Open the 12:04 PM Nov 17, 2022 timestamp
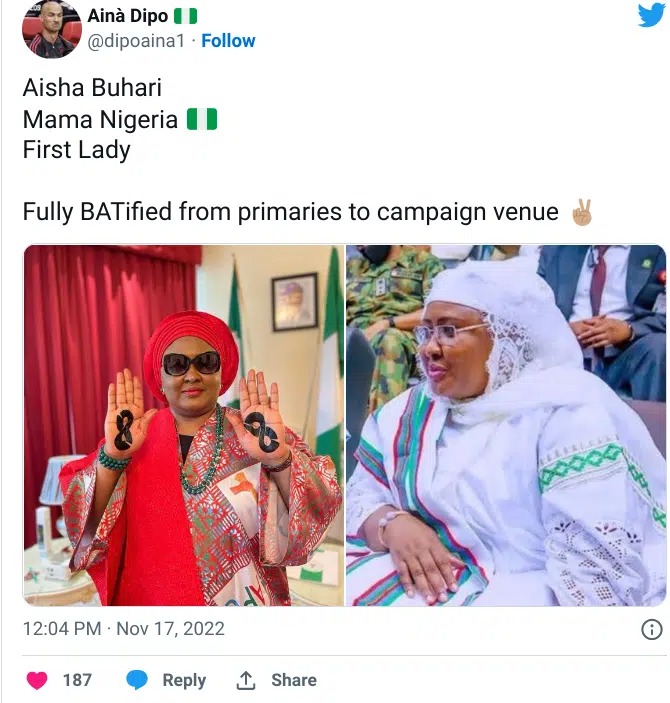This screenshot has width=670, height=703. click(124, 629)
